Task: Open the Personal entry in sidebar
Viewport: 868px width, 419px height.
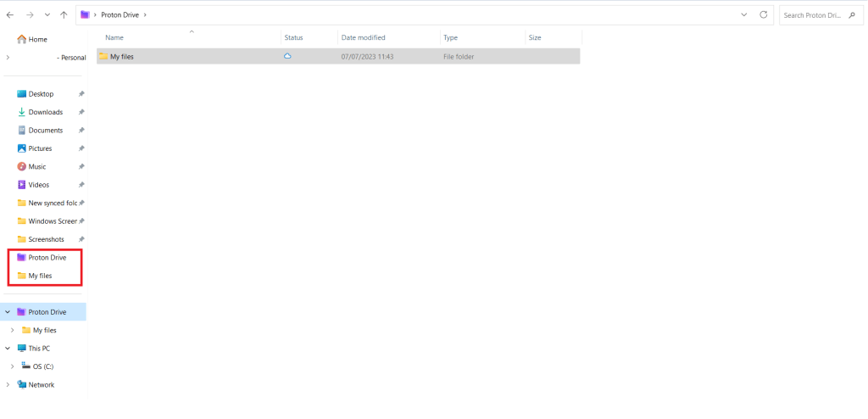Action: coord(71,58)
